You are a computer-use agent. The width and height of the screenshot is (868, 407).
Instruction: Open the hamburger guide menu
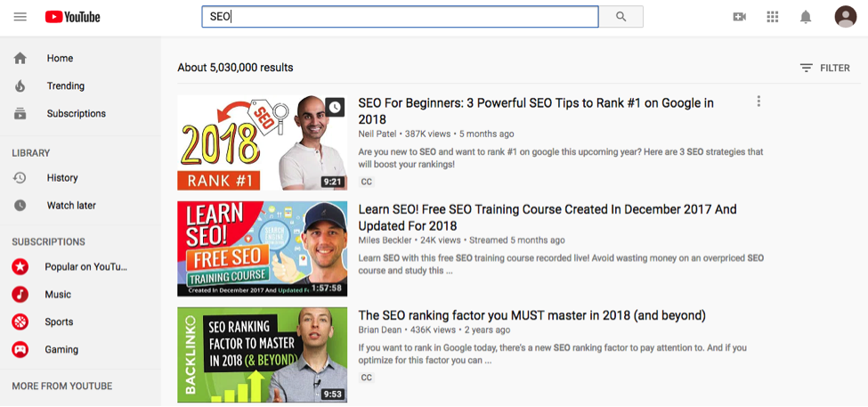tap(20, 17)
